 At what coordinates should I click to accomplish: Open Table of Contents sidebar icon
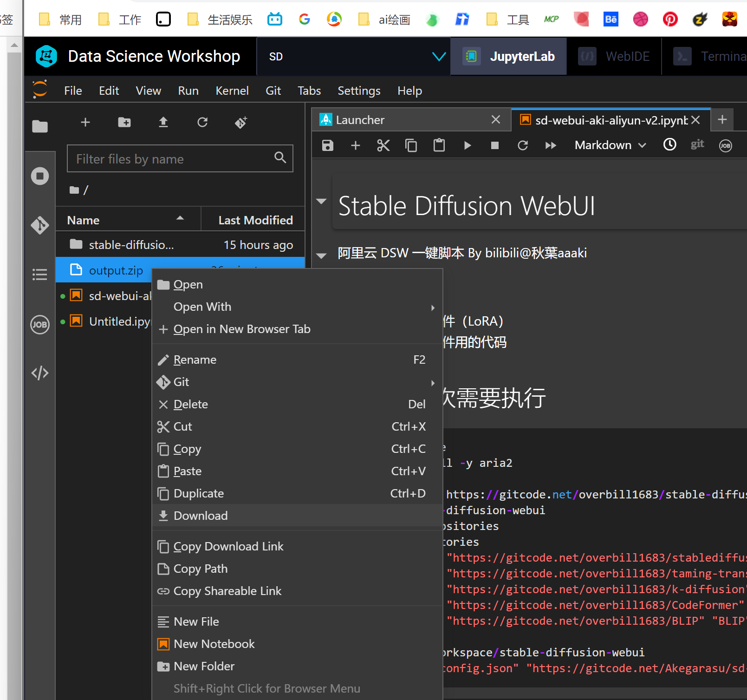tap(40, 275)
